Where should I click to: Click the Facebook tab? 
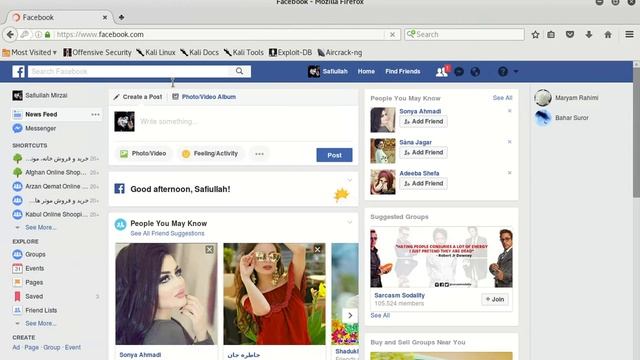59,17
